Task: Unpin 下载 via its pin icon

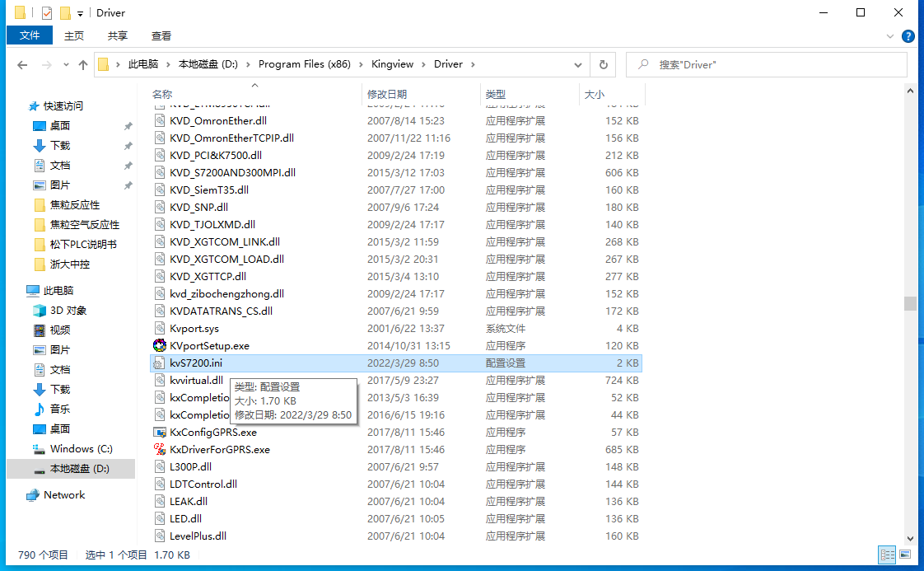Action: click(128, 146)
